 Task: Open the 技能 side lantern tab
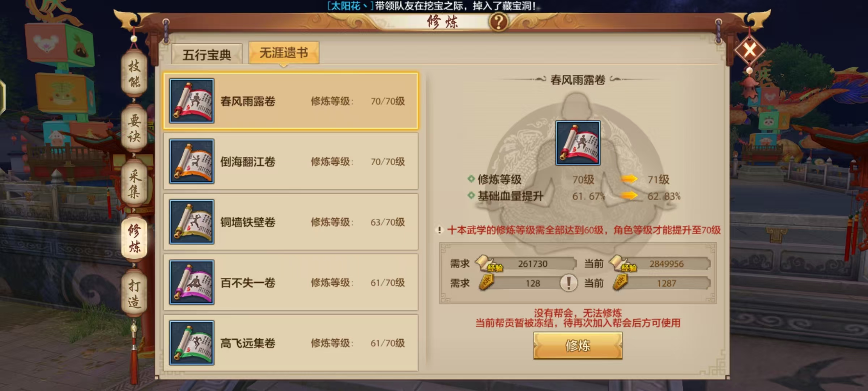pyautogui.click(x=134, y=74)
